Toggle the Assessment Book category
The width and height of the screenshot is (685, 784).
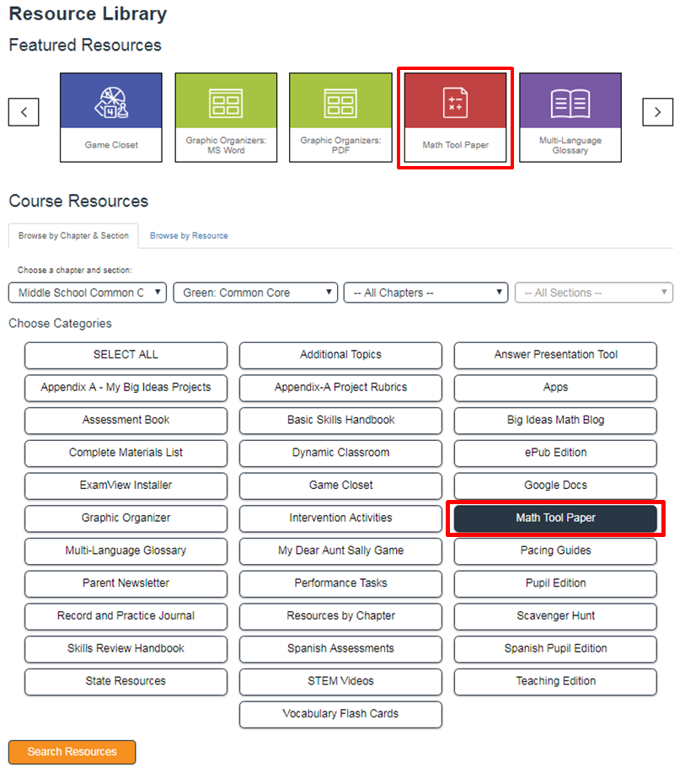[x=126, y=420]
